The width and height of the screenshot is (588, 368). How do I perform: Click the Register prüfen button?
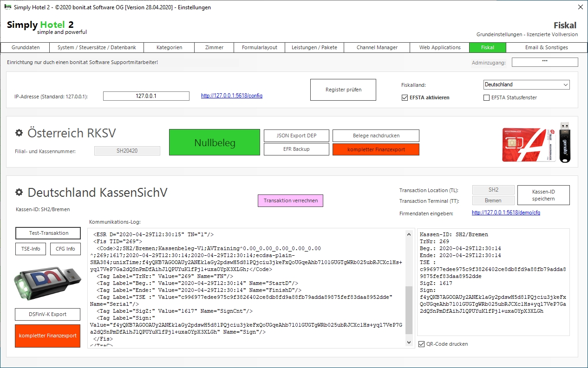[343, 90]
